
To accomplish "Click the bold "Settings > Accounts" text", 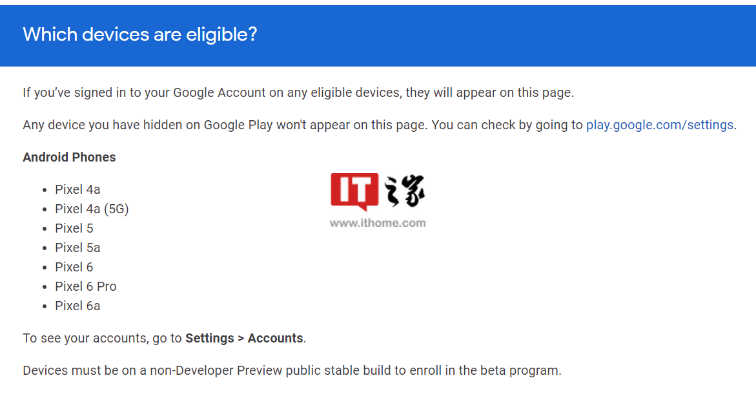I will pyautogui.click(x=245, y=338).
